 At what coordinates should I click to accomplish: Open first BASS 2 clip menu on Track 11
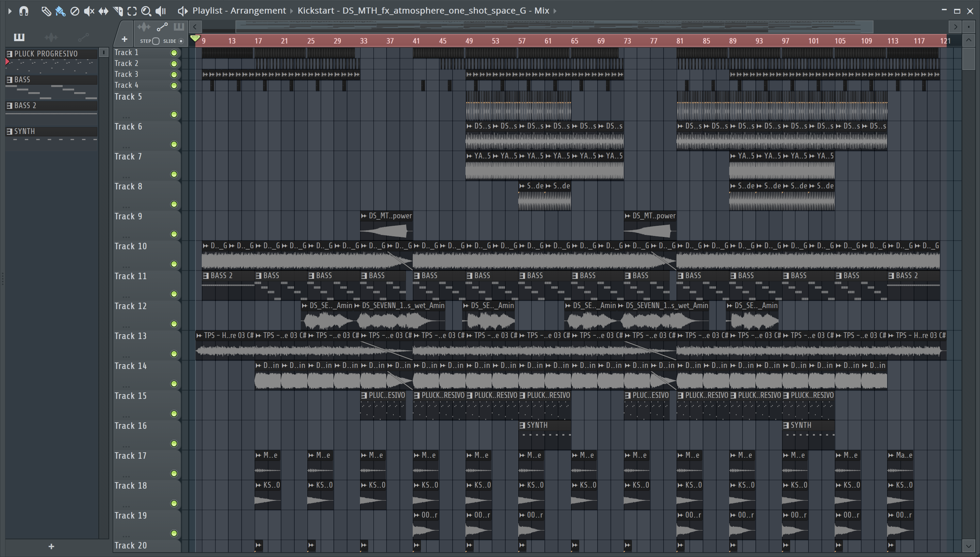206,276
